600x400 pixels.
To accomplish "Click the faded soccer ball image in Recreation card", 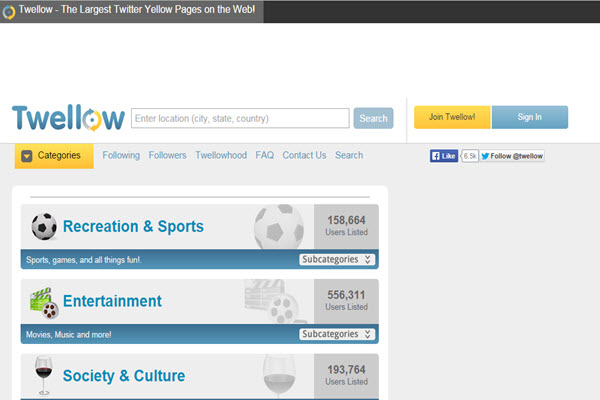I will (279, 227).
